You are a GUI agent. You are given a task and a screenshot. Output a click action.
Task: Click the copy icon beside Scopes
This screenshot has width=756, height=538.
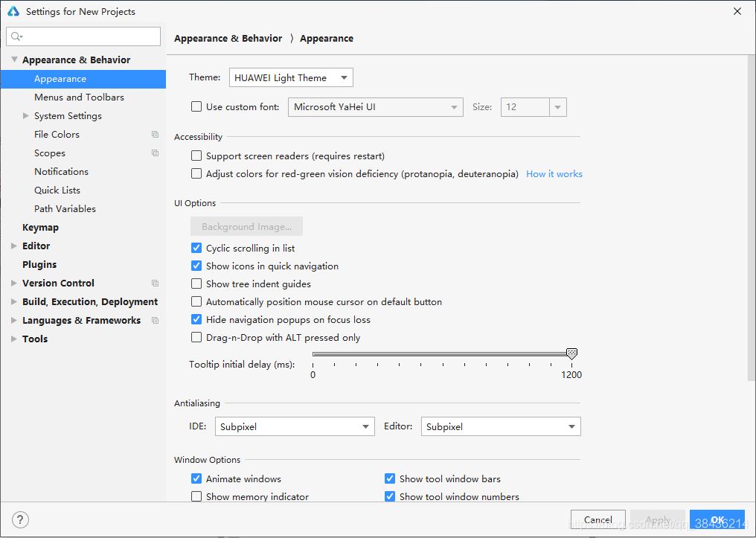[155, 153]
